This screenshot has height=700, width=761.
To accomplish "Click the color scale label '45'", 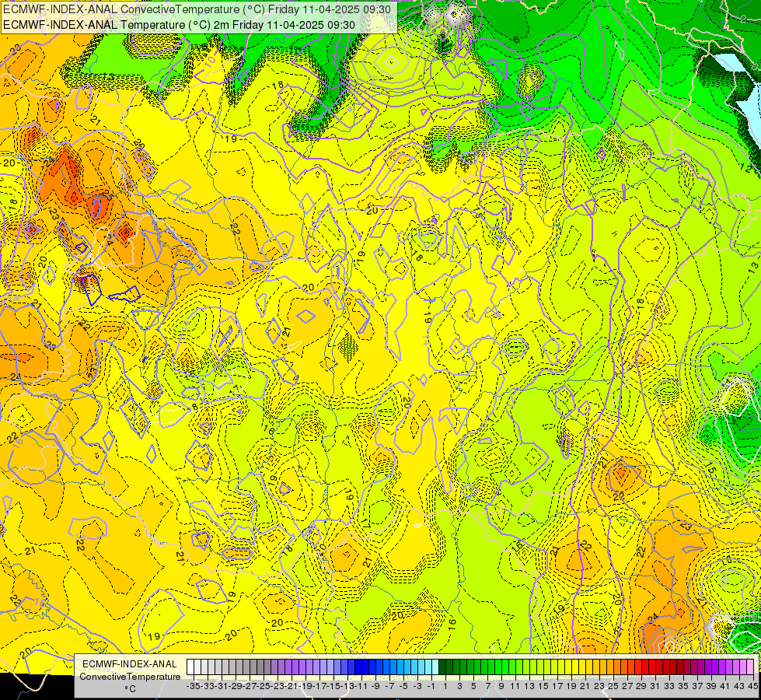I will pos(753,687).
